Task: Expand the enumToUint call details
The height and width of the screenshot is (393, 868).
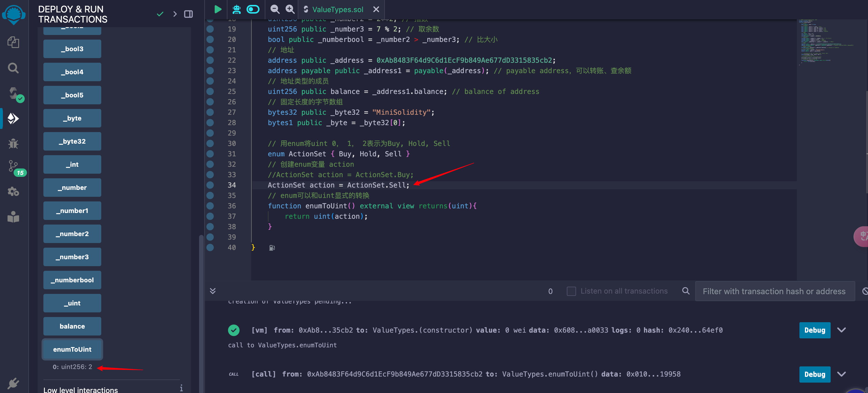Action: click(x=841, y=375)
